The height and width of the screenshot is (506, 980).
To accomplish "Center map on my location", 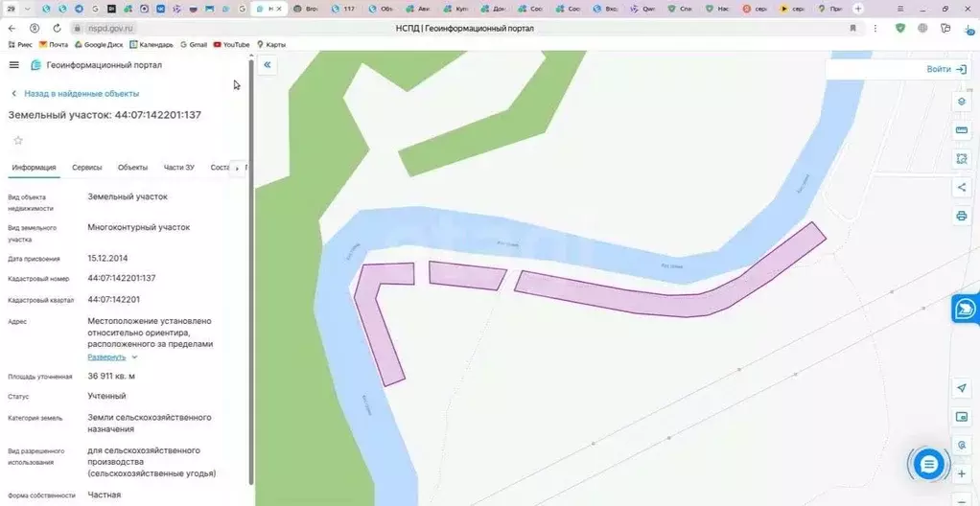I will tap(961, 388).
